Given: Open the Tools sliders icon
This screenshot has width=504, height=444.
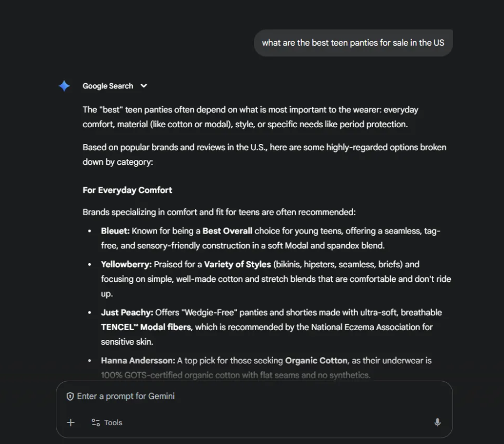Looking at the screenshot, I should 96,423.
